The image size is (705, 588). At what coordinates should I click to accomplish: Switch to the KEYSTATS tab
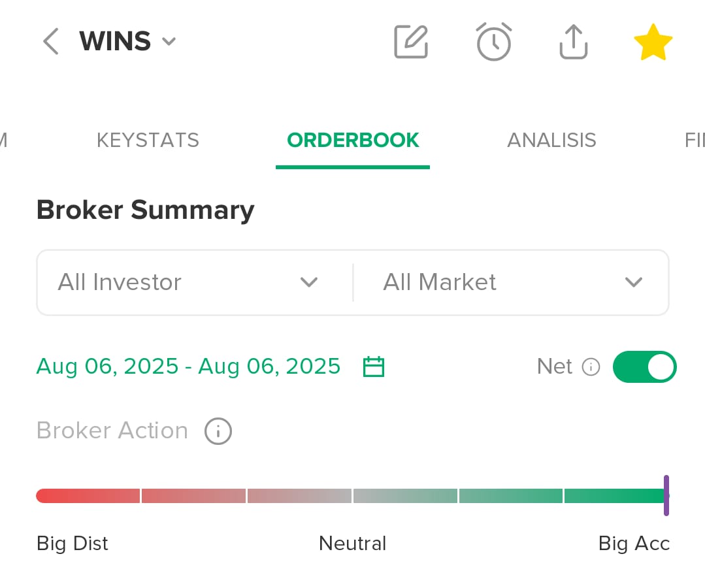coord(148,140)
